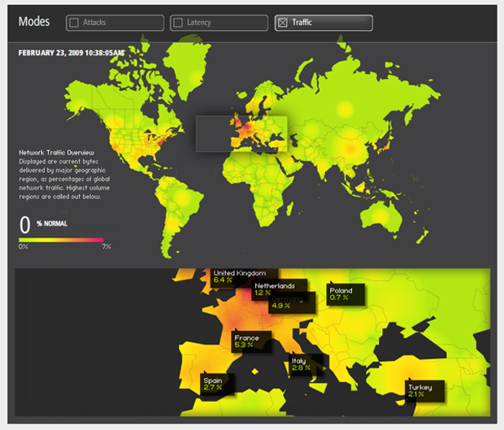Enable the Attacks mode checkbox

pos(74,24)
